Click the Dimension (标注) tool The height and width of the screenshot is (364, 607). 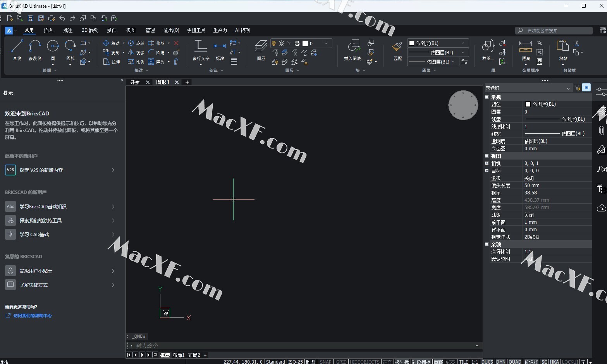click(220, 50)
